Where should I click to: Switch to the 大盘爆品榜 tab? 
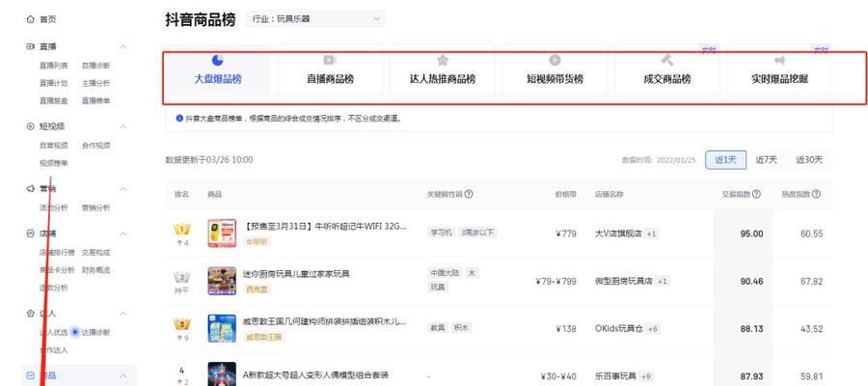pos(218,69)
